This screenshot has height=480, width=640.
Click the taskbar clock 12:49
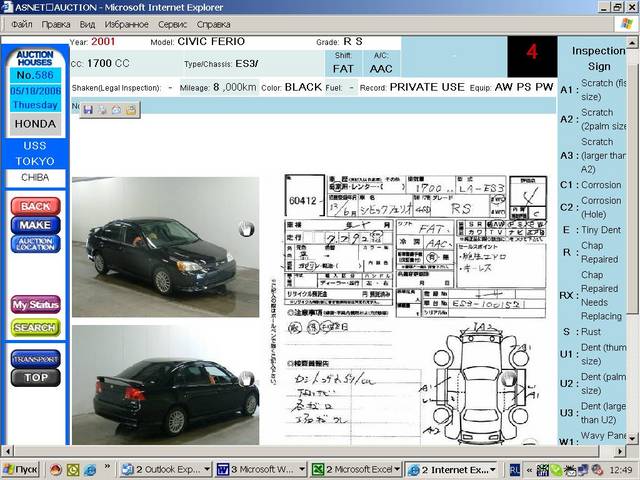click(x=620, y=470)
